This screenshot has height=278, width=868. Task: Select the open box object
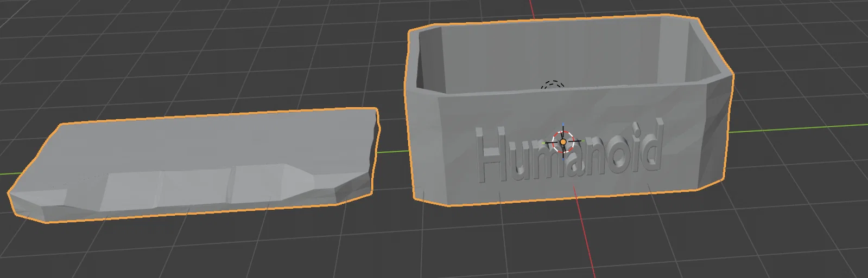[569, 110]
